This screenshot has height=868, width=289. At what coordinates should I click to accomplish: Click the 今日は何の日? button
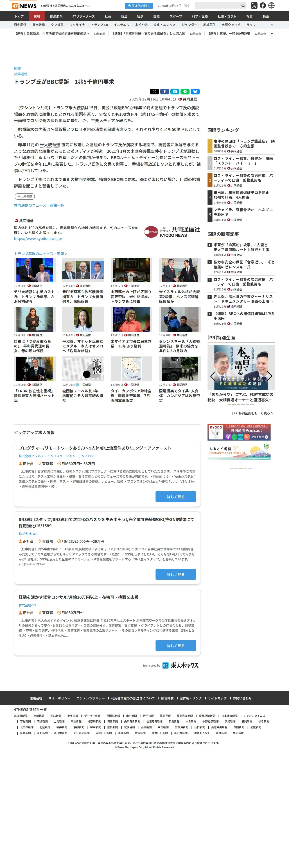click(139, 6)
